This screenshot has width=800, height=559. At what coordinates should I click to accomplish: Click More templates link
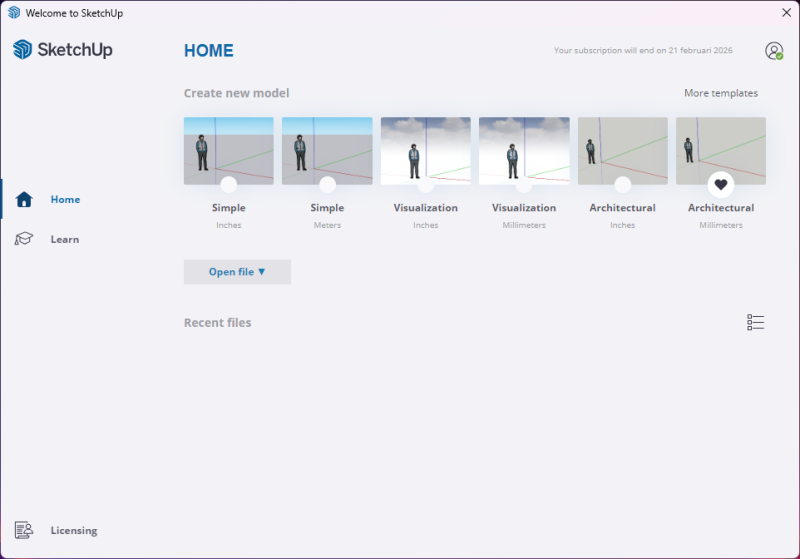[x=720, y=93]
